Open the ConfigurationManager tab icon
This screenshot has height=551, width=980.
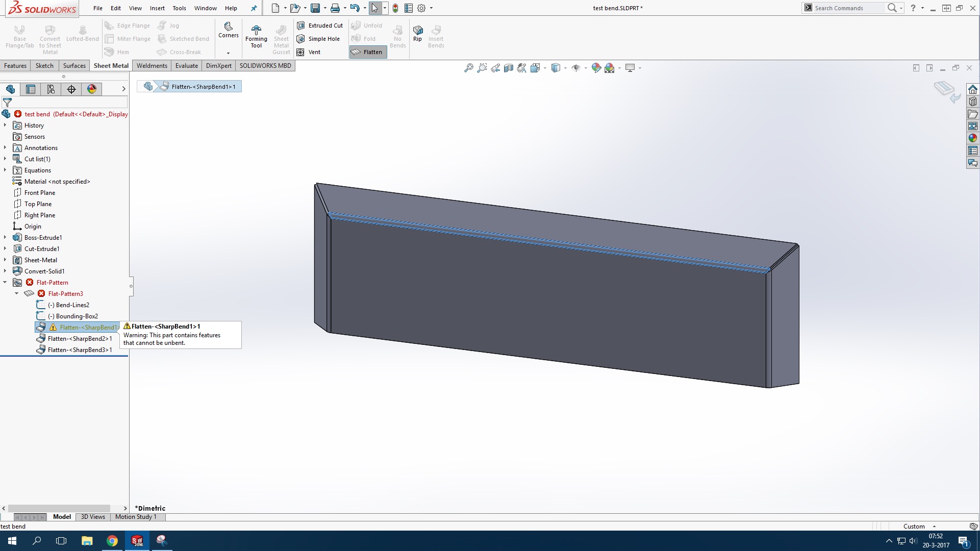tap(51, 89)
